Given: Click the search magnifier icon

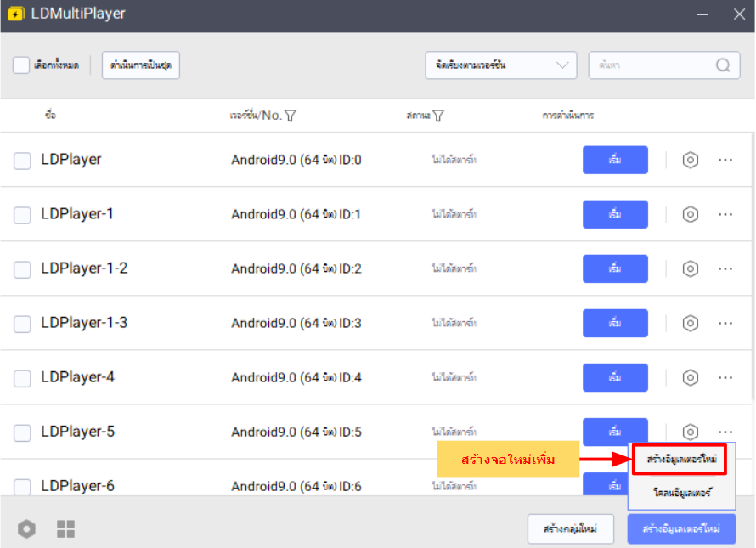Looking at the screenshot, I should coord(723,65).
